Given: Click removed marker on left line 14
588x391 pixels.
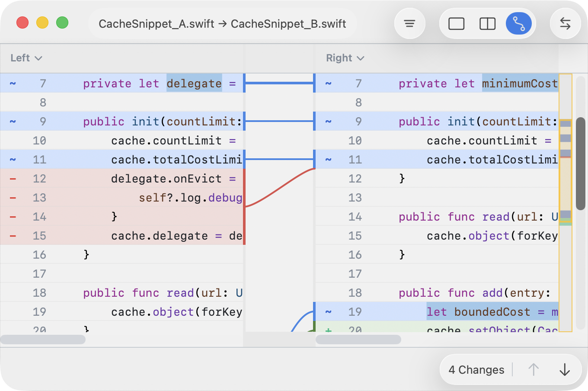Looking at the screenshot, I should coord(13,216).
